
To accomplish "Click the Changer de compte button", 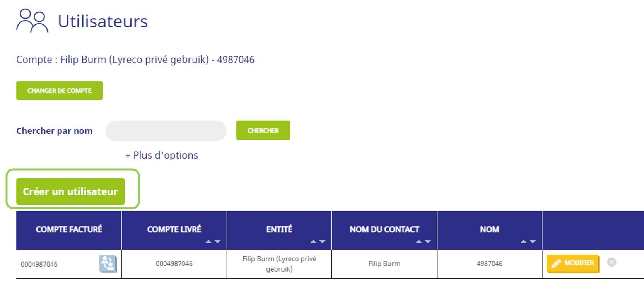I will click(x=60, y=91).
